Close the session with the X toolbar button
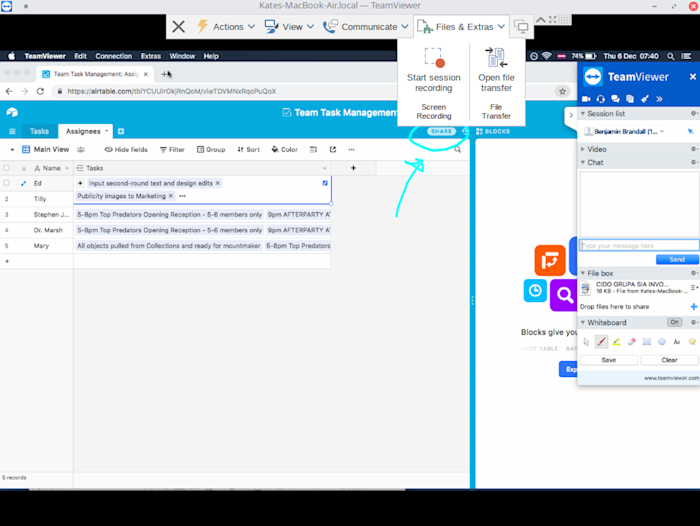The height and width of the screenshot is (526, 700). point(179,27)
